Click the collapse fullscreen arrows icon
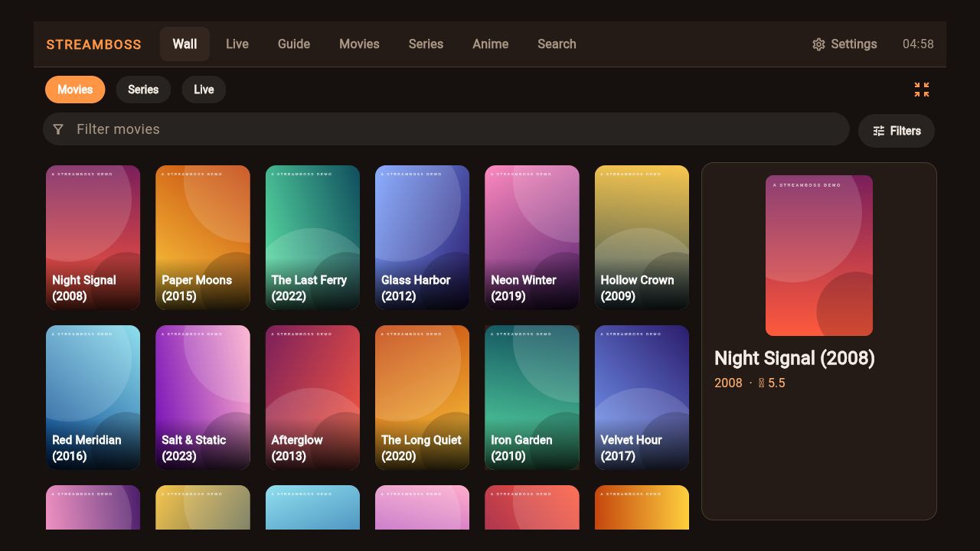This screenshot has width=980, height=551. 922,90
